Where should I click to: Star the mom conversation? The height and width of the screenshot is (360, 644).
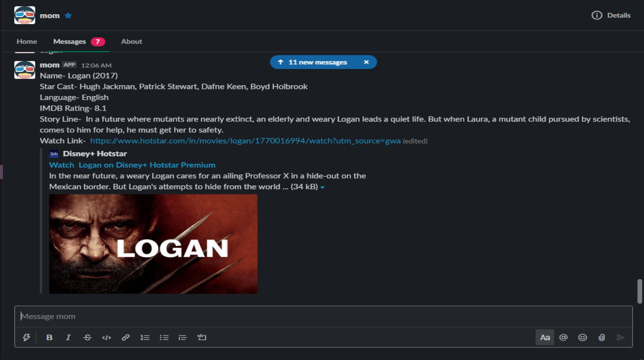point(68,16)
